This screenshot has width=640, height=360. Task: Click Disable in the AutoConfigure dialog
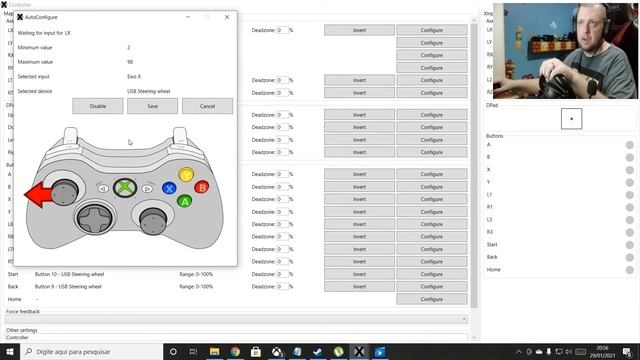click(98, 106)
